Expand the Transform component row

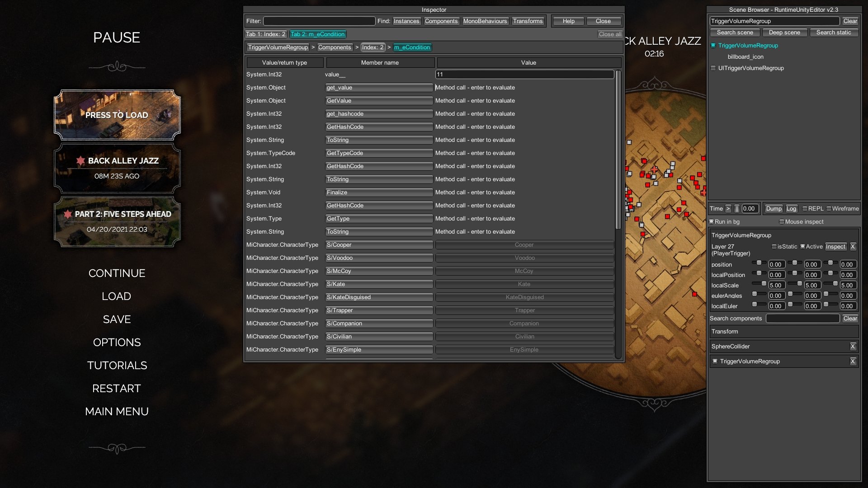coord(784,331)
